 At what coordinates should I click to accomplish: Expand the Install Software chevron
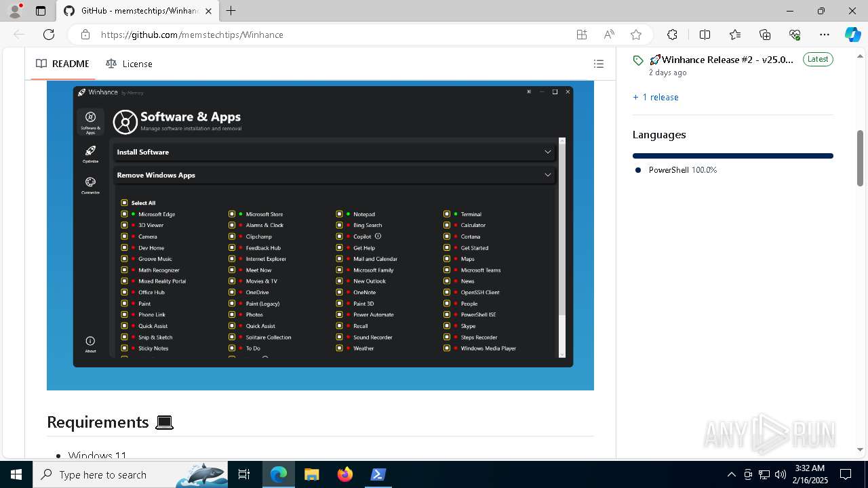coord(548,152)
